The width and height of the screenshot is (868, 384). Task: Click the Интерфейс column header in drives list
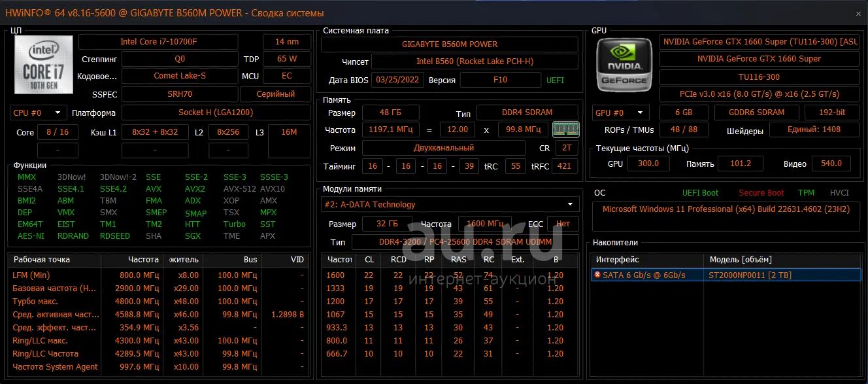pos(647,260)
